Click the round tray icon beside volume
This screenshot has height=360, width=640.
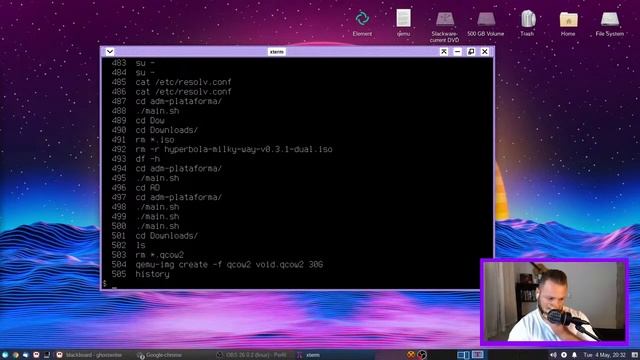564,355
